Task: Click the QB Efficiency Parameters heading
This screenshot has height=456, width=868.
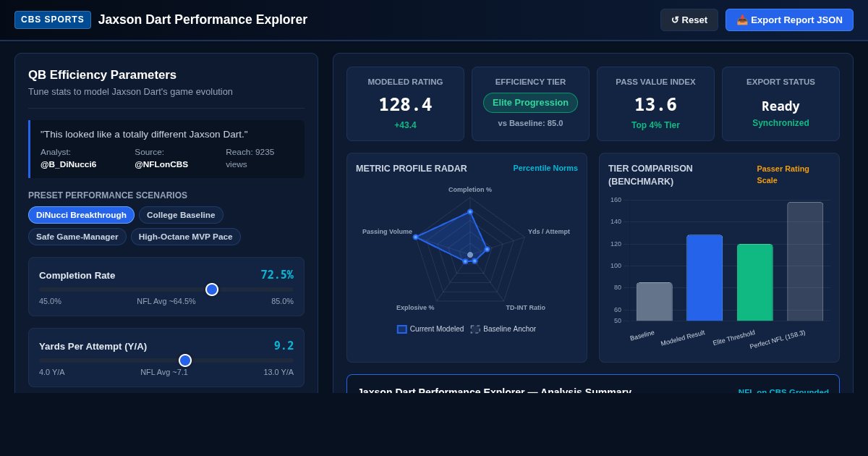Action: click(102, 75)
